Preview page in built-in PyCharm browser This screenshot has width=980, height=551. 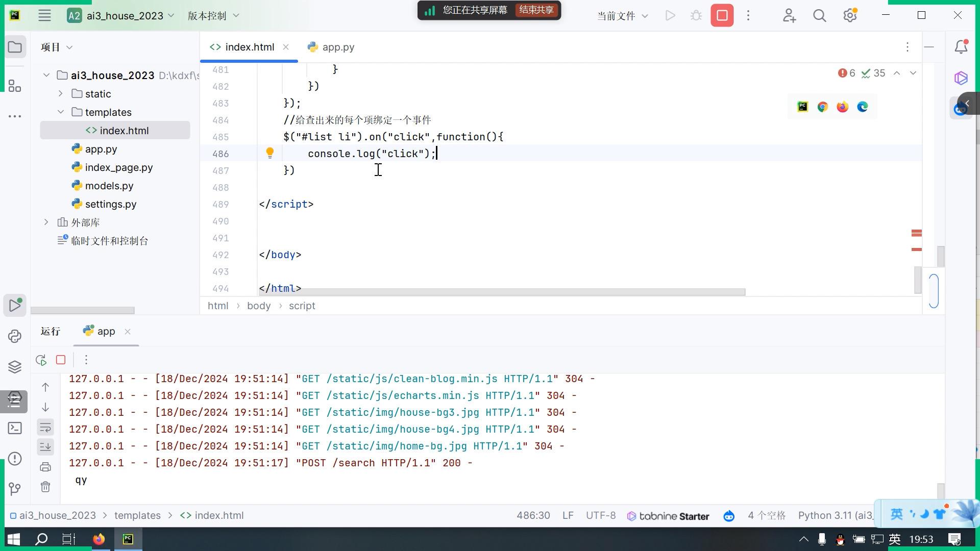pos(802,107)
